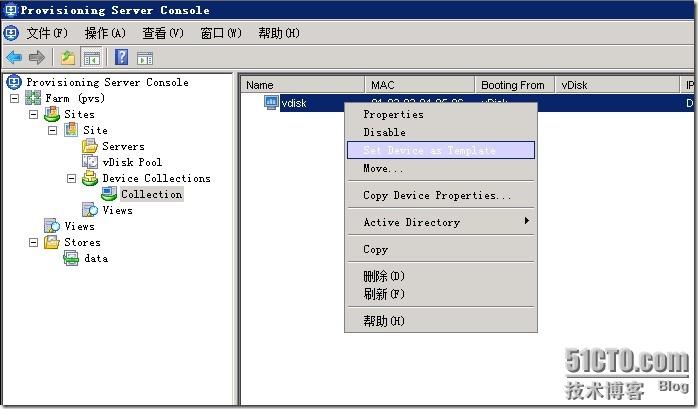Click the vdisk device monitor icon

(x=271, y=103)
